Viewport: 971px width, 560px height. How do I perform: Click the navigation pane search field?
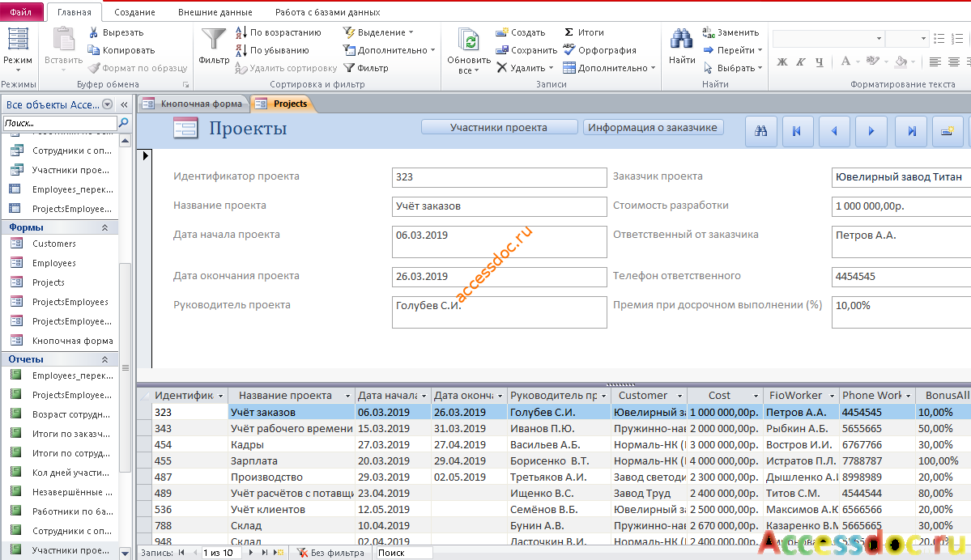pos(59,123)
